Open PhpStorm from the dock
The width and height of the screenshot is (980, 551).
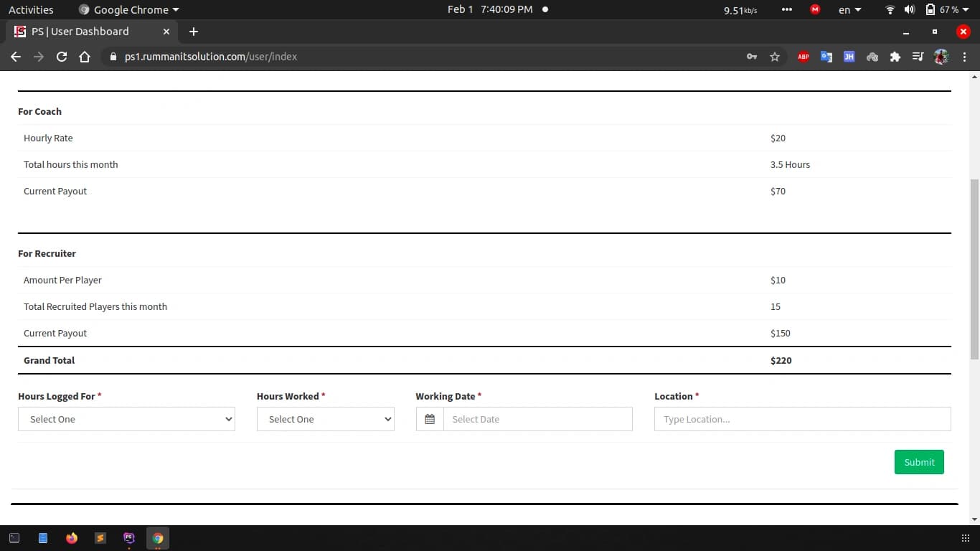[129, 538]
